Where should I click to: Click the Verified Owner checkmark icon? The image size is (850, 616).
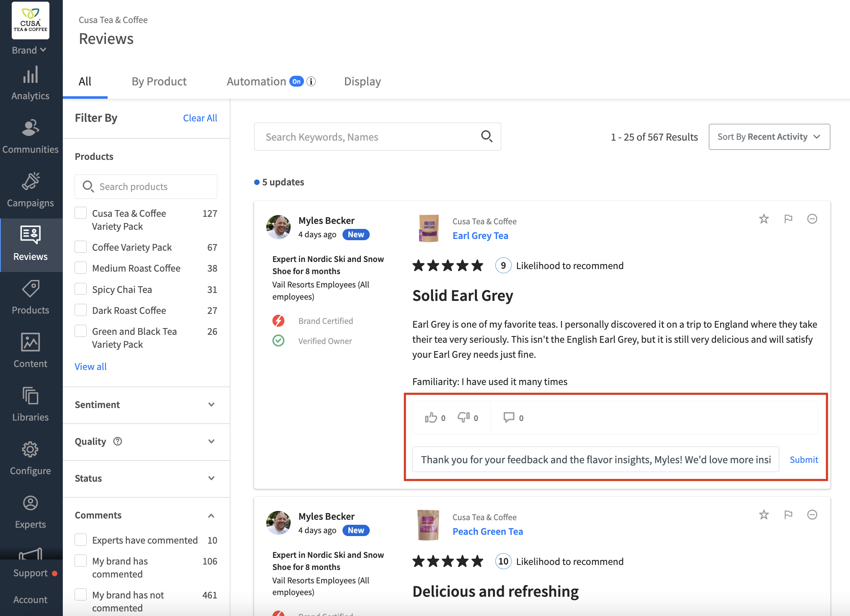pos(278,341)
